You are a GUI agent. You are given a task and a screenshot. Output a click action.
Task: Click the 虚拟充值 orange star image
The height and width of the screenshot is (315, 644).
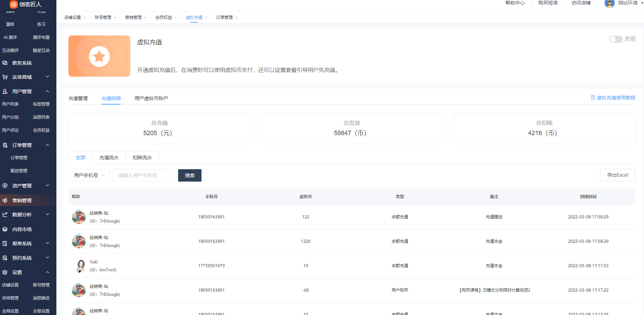click(x=99, y=56)
